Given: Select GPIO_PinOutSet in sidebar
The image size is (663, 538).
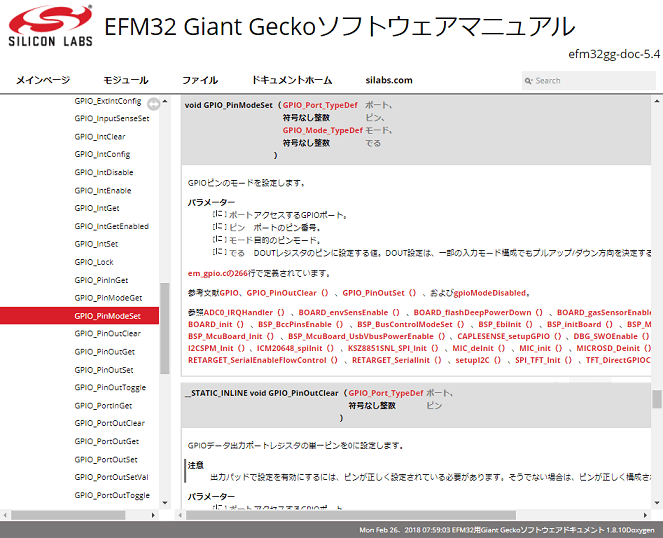Looking at the screenshot, I should [x=104, y=370].
